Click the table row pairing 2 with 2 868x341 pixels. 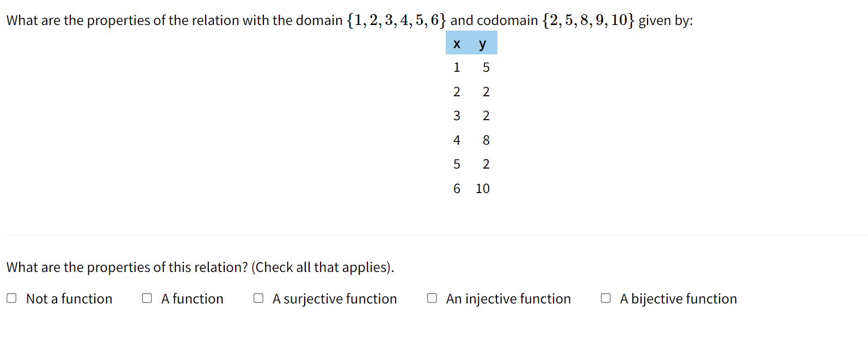point(471,91)
